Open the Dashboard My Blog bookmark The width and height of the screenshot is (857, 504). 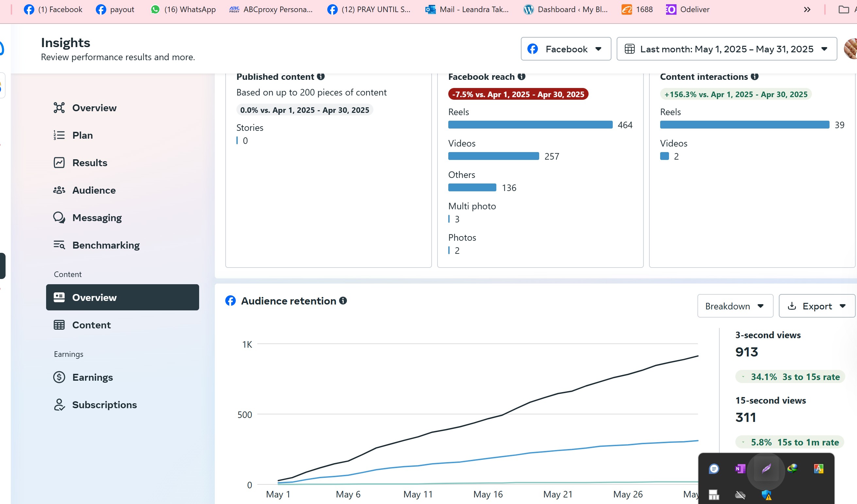pyautogui.click(x=566, y=9)
